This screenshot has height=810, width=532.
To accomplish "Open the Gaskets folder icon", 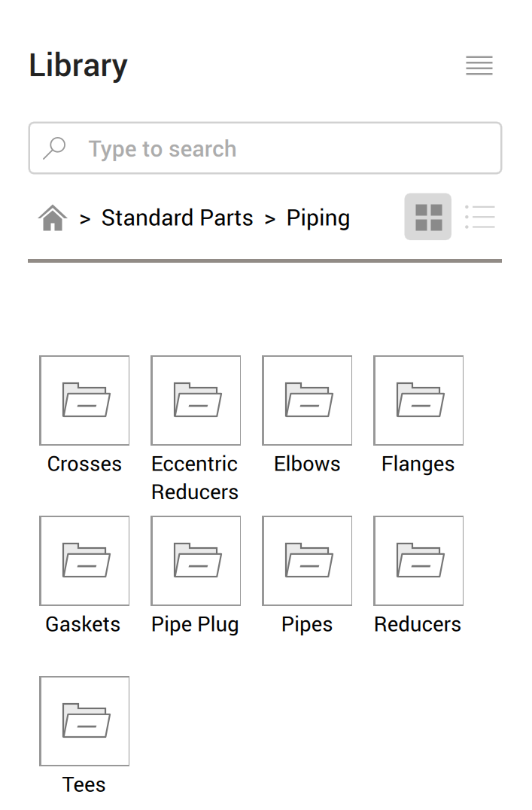I will 84,560.
